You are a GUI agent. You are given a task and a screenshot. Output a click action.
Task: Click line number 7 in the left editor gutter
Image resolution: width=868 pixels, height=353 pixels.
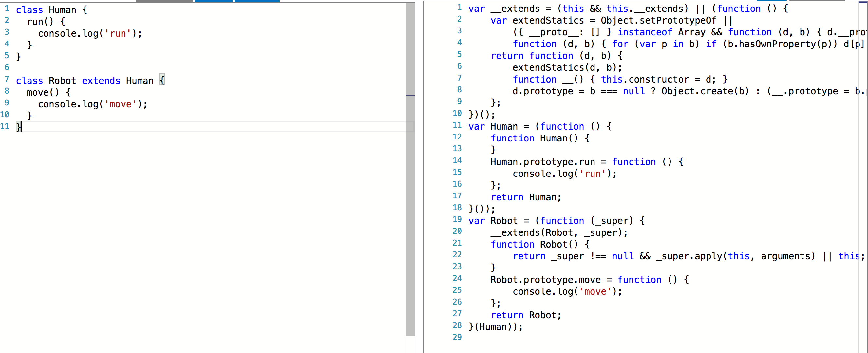7,79
